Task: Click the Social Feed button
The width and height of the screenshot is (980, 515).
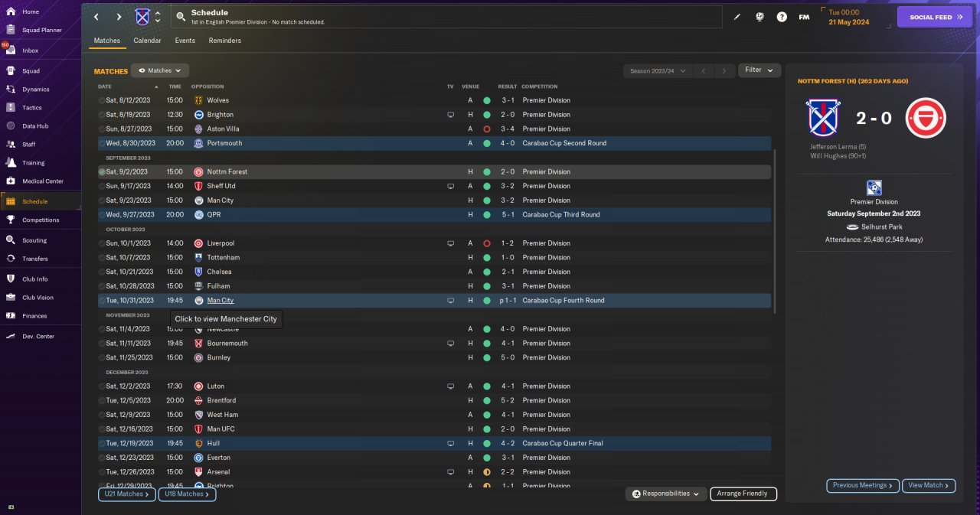Action: click(x=934, y=17)
